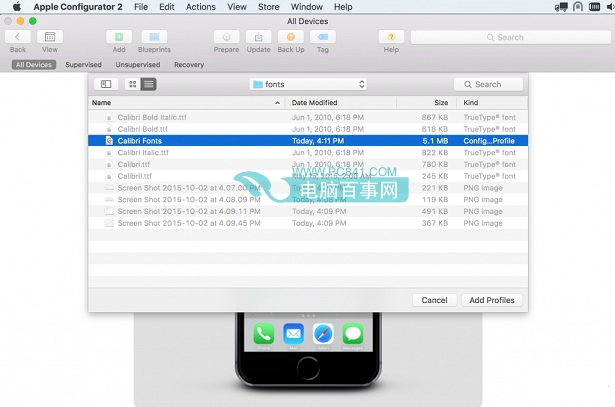Select the Calibri Fonts profile file
This screenshot has height=407, width=615.
[308, 141]
